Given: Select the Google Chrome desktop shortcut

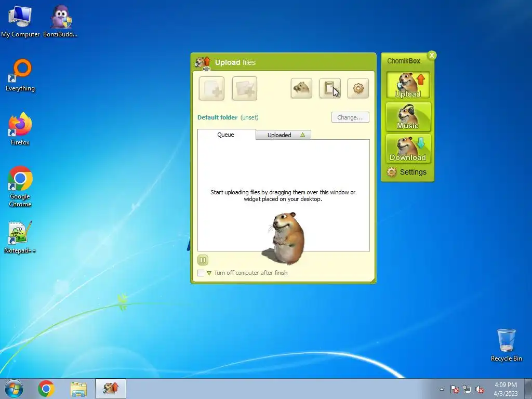Looking at the screenshot, I should (20, 187).
